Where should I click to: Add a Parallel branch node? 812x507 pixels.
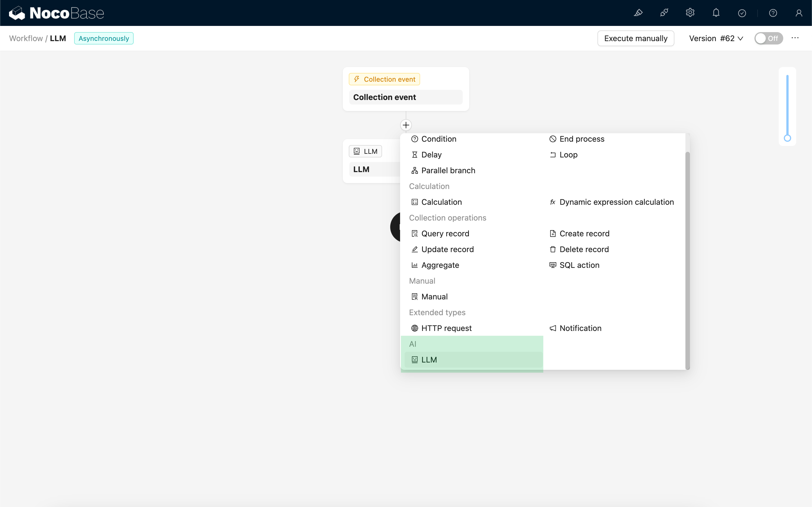448,170
